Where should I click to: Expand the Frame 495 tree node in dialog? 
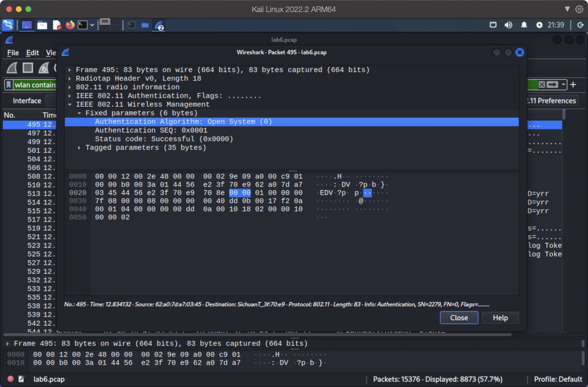click(x=69, y=69)
